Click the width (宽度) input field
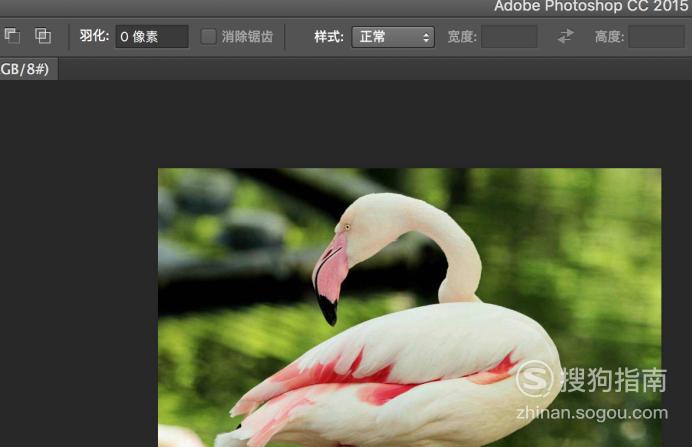Image resolution: width=692 pixels, height=447 pixels. (x=509, y=37)
